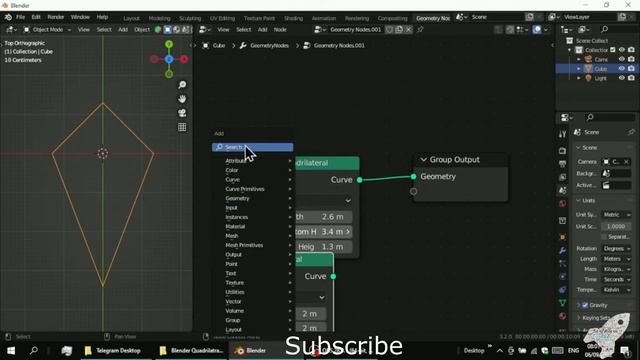Click the zoom magnifier icon in the viewport
Screen dimensions: 640x360
[x=182, y=84]
